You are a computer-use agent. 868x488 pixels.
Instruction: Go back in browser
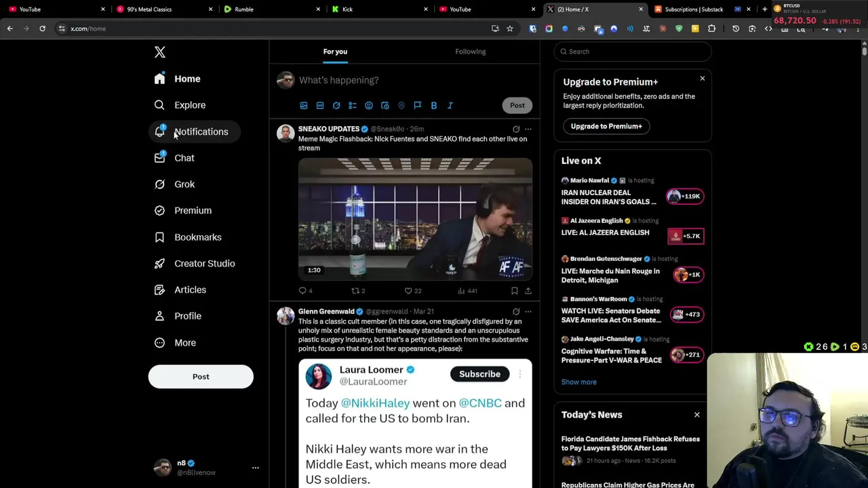(10, 28)
